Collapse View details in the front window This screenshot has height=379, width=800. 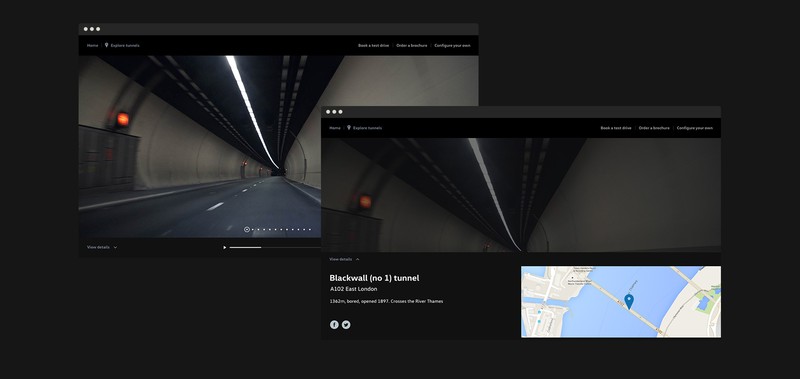click(x=344, y=259)
